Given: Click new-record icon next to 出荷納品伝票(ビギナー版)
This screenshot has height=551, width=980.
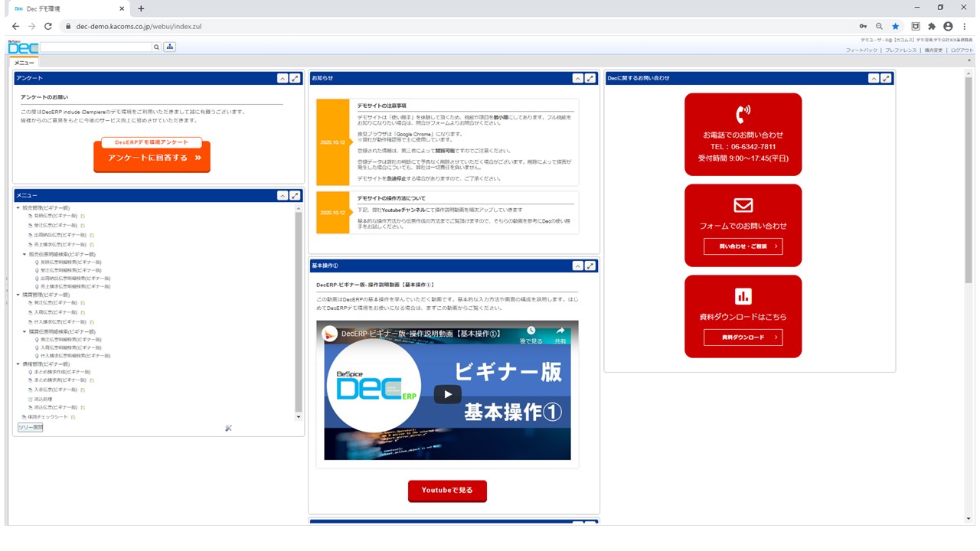Looking at the screenshot, I should 92,235.
